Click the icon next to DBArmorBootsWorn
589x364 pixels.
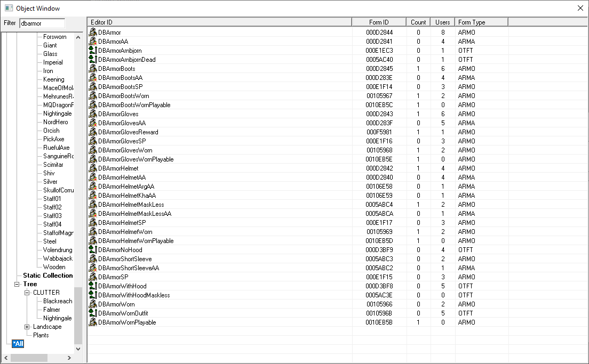[93, 96]
